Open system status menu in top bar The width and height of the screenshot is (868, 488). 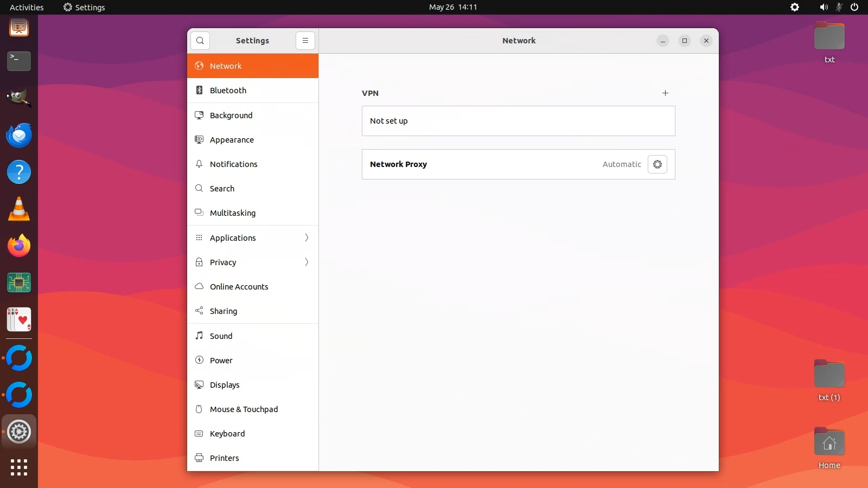point(839,7)
